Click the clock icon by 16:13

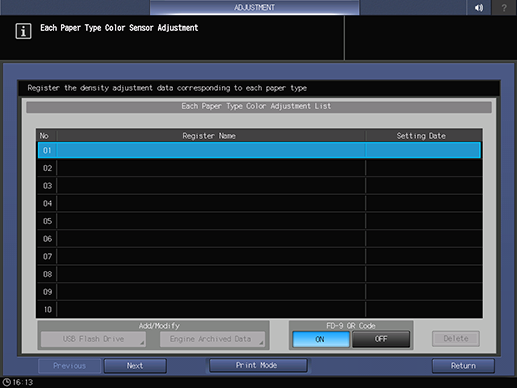6,382
